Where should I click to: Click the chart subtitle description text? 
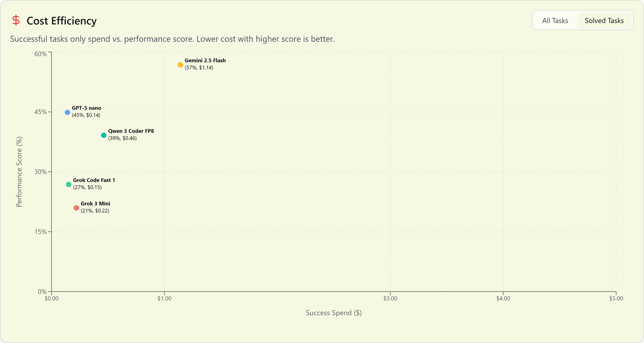(x=172, y=39)
